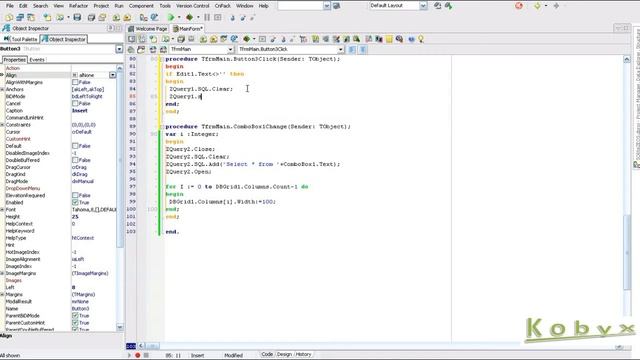
Task: Click the macro play triangle in the status bar
Action: [x=129, y=355]
